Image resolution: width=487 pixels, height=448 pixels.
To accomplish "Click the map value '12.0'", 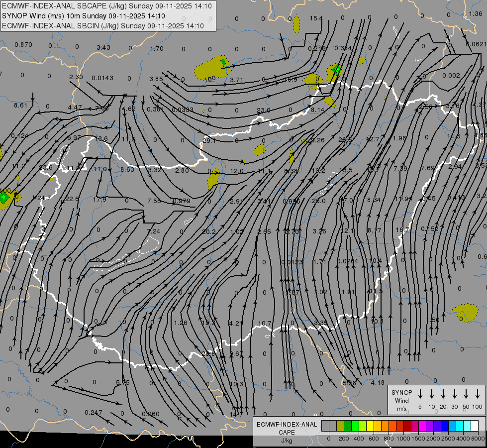I will 237,171.
